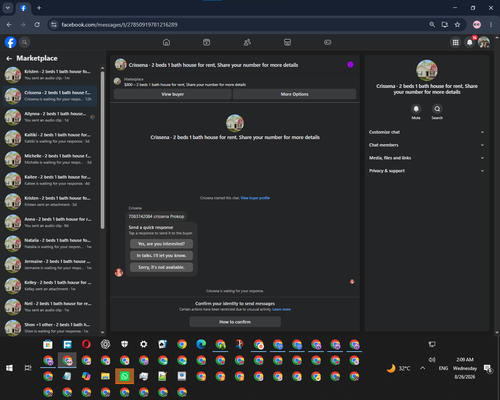
Task: View site information icon in address bar
Action: tap(53, 25)
